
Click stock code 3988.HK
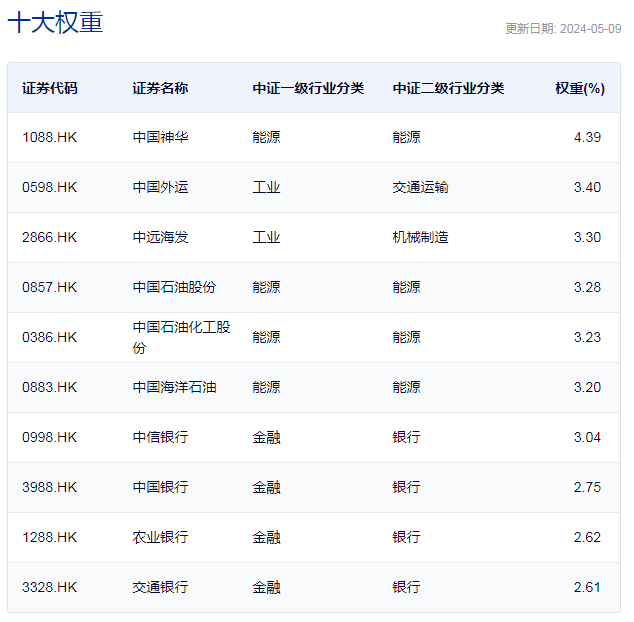[x=49, y=487]
